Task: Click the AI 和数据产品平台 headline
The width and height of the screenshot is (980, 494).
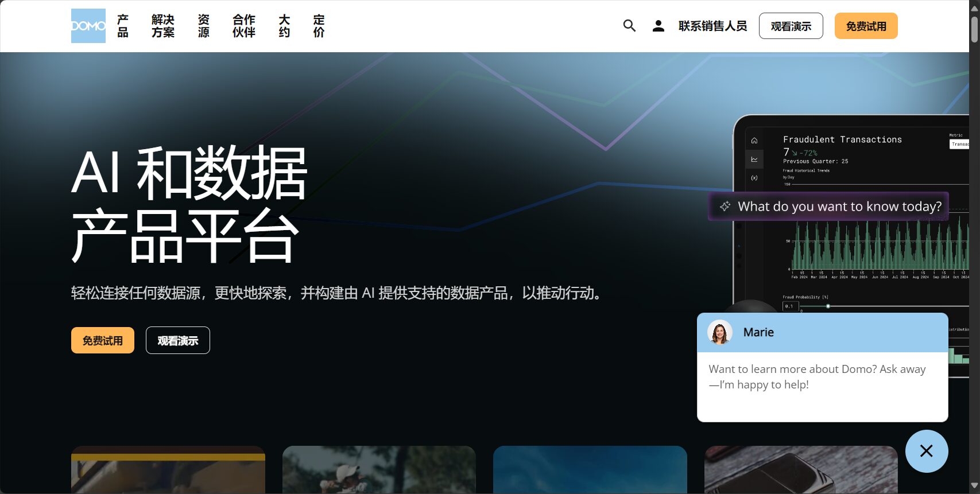Action: tap(189, 204)
